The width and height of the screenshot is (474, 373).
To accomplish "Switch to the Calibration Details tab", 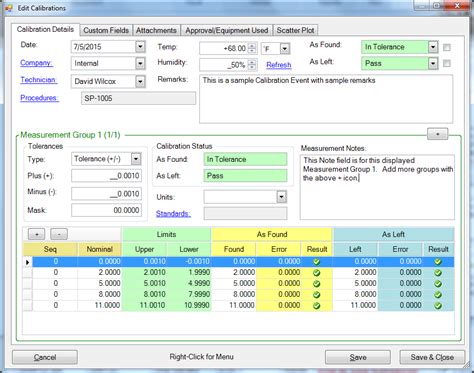I will pos(45,29).
